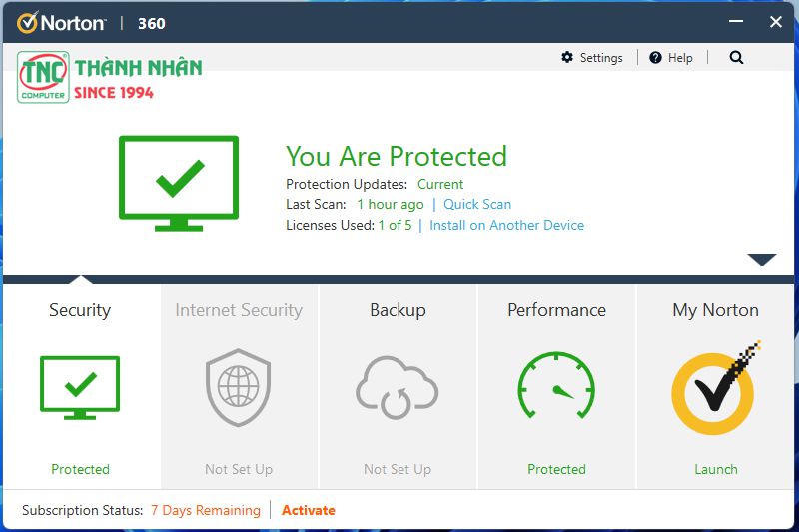Open the Backup tab

[x=398, y=387]
